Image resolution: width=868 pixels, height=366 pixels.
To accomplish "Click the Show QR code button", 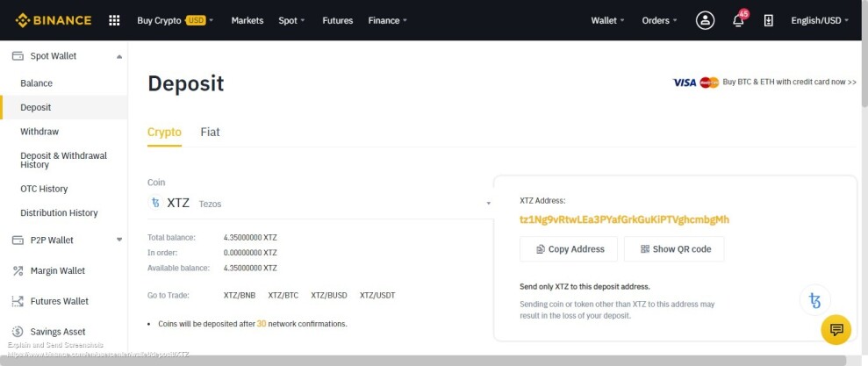I will [674, 249].
